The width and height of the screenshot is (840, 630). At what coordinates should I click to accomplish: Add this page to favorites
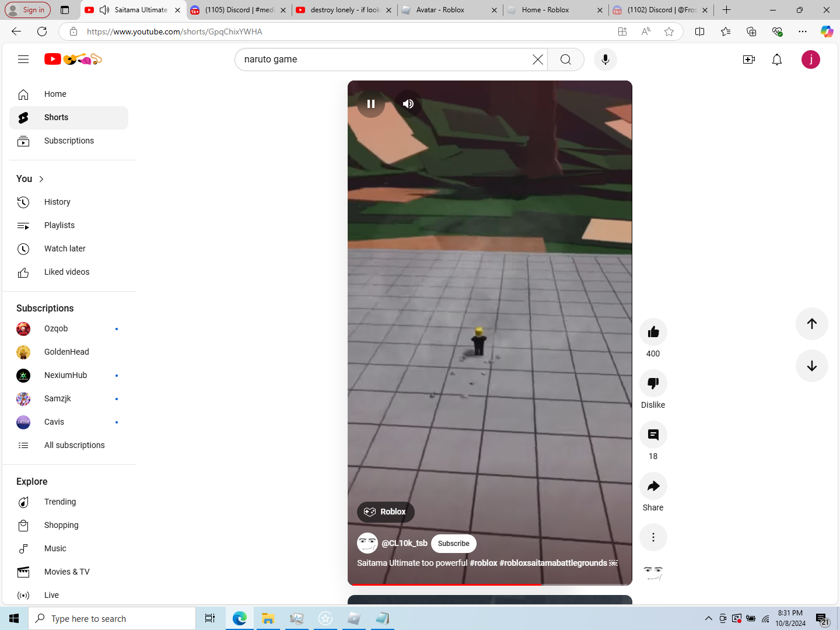point(669,32)
